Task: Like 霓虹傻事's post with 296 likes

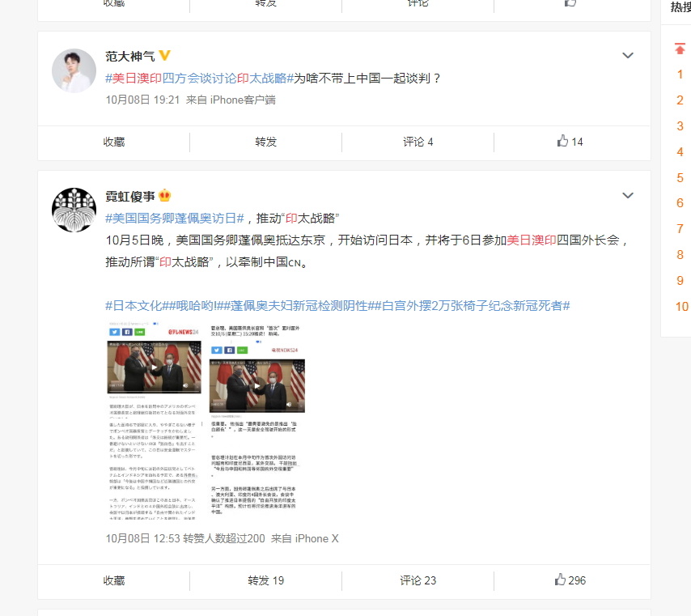Action: click(570, 580)
